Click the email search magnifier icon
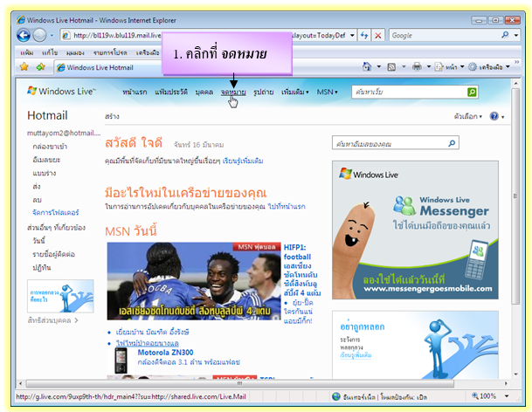Viewport: 532px width, 412px height. (x=452, y=143)
